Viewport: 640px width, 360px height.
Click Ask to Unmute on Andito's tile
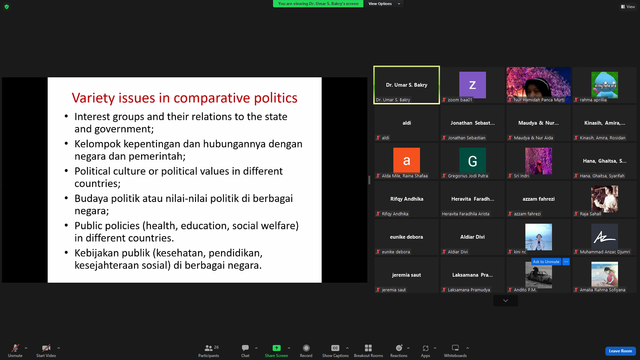coord(546,262)
